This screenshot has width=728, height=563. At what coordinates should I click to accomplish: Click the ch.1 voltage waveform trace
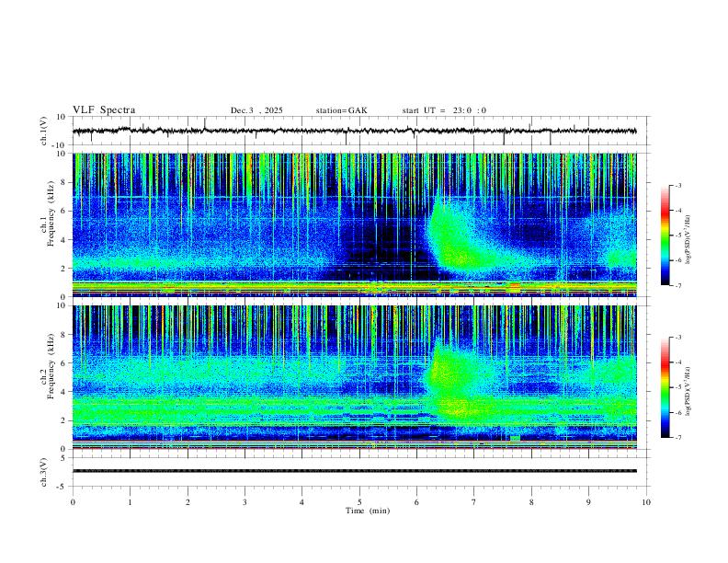355,131
